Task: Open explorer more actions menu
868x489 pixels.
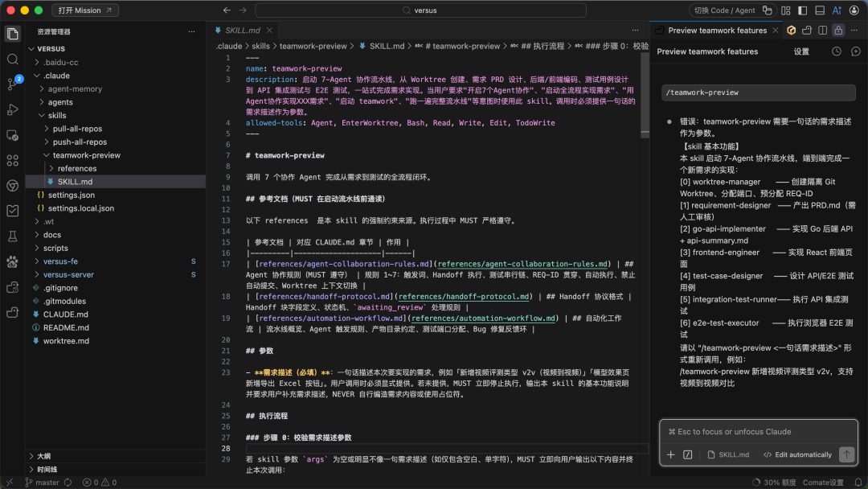Action: [x=191, y=31]
